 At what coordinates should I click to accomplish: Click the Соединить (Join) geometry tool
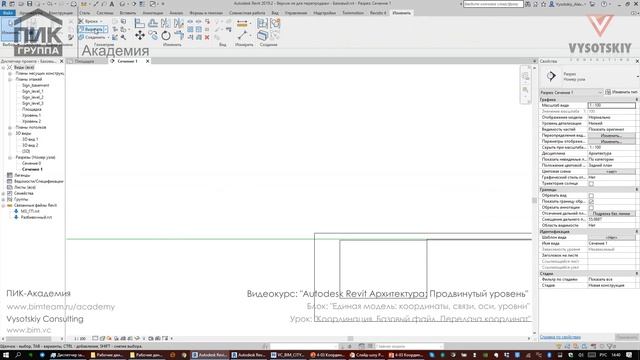coord(93,37)
